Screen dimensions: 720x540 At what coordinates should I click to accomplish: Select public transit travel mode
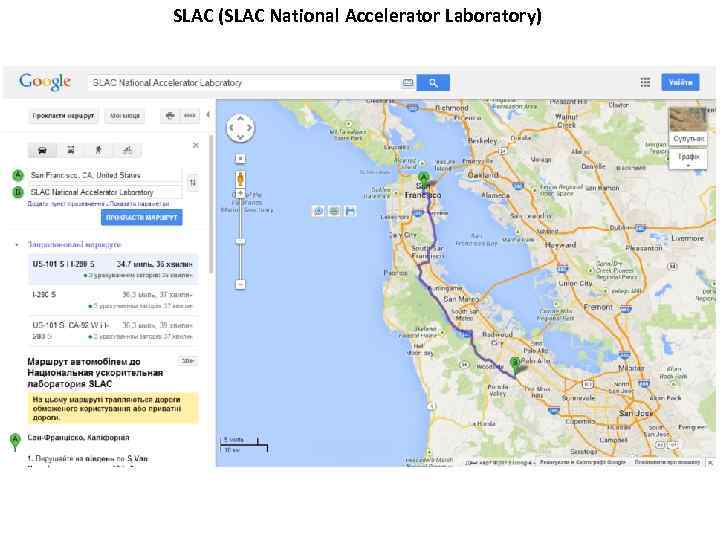tap(71, 150)
